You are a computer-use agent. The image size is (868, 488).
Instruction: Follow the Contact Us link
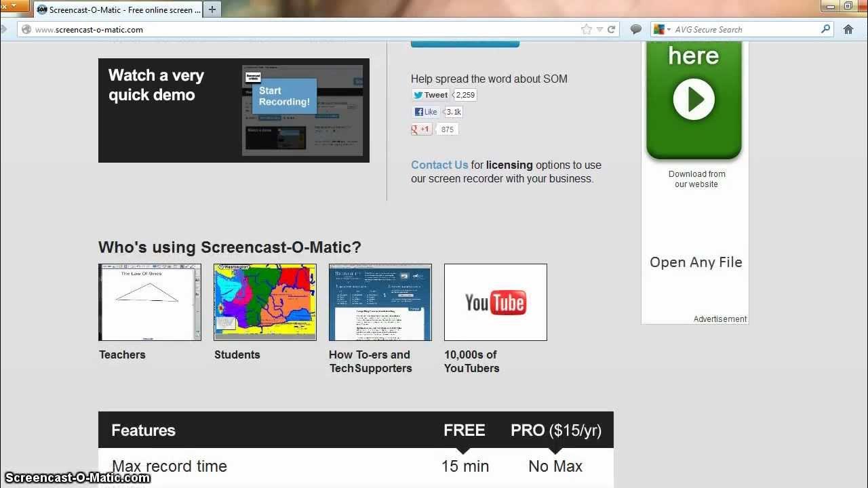click(x=439, y=165)
